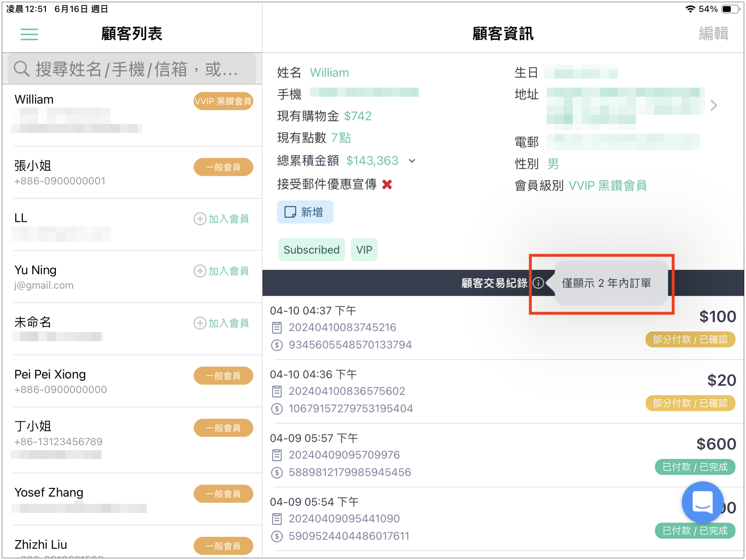Viewport: 746px width, 560px height.
Task: Open the address details chevron
Action: tap(714, 105)
